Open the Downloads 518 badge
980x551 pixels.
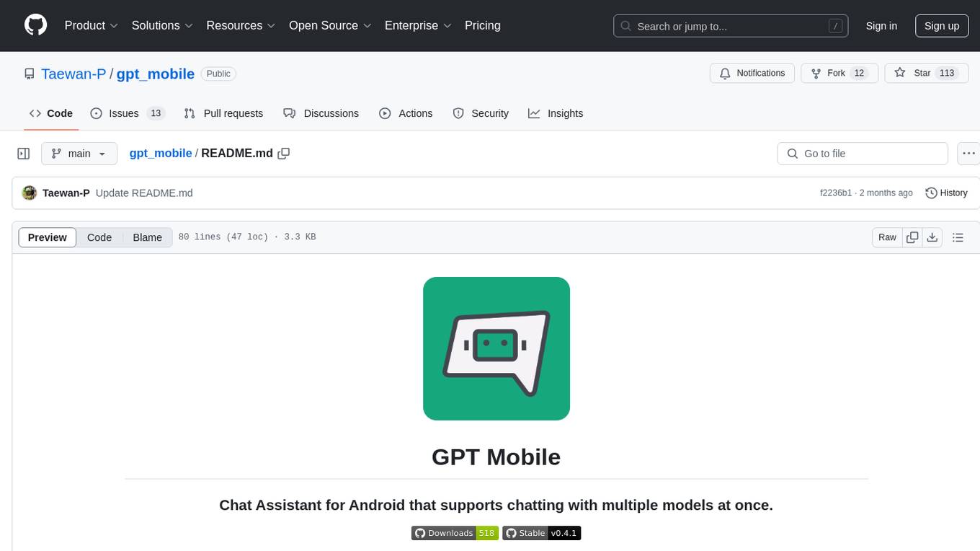455,533
